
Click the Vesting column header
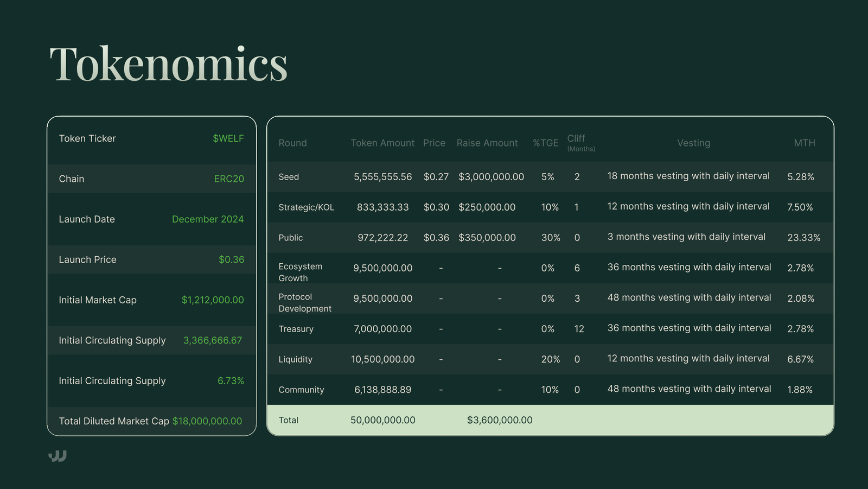(x=693, y=143)
